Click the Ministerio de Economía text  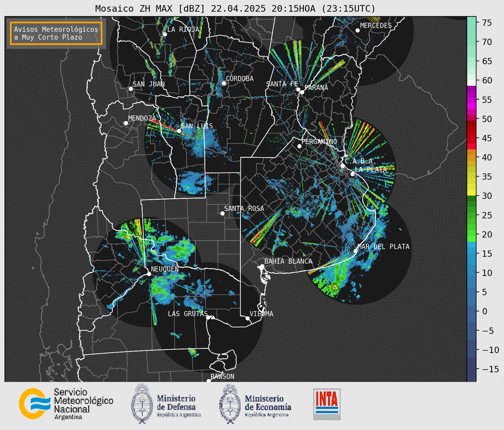[x=268, y=405]
